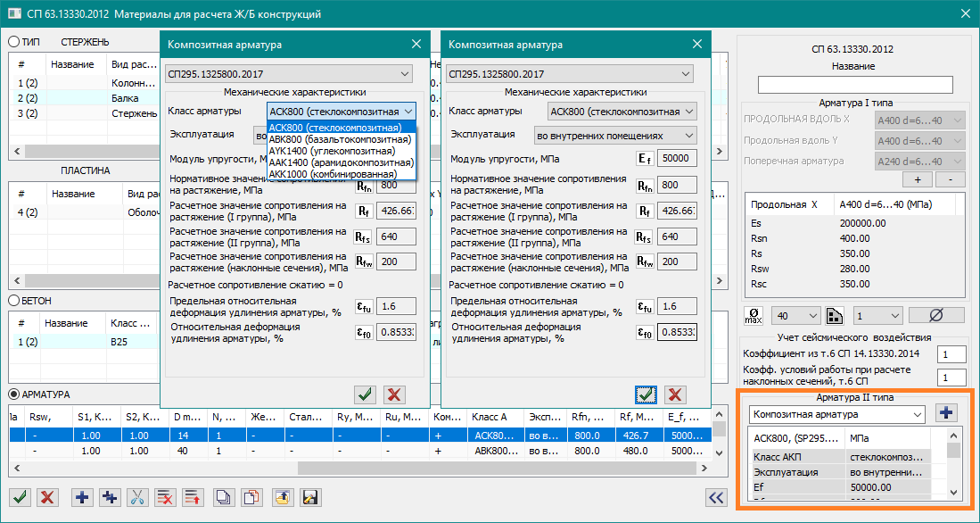Image resolution: width=980 pixels, height=523 pixels.
Task: Open the 'во внутренних помещениях' Эксплуатация dropdown
Action: click(615, 135)
